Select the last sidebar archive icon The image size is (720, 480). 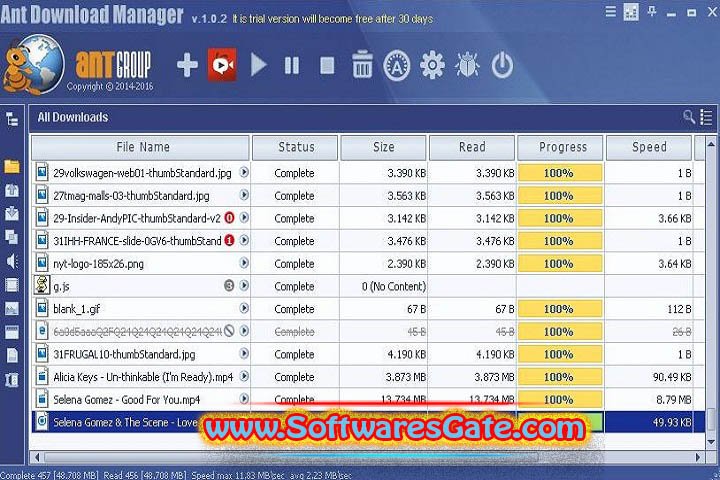click(x=12, y=380)
